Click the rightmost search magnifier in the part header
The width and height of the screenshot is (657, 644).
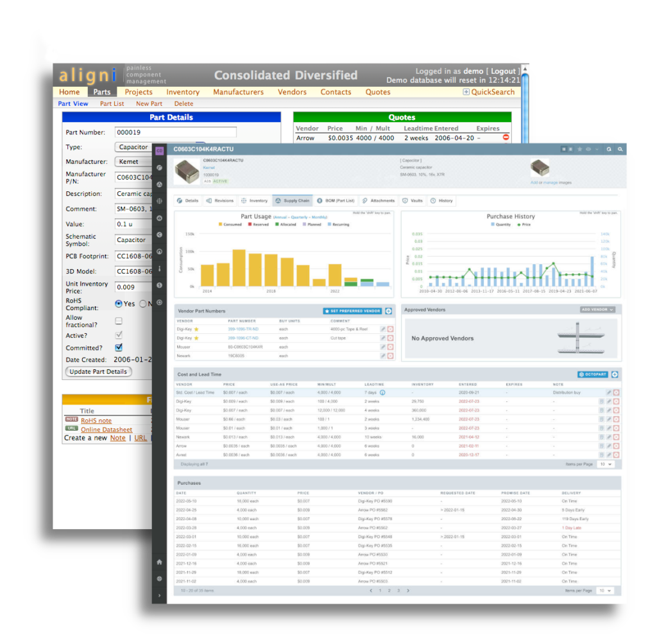click(x=620, y=149)
